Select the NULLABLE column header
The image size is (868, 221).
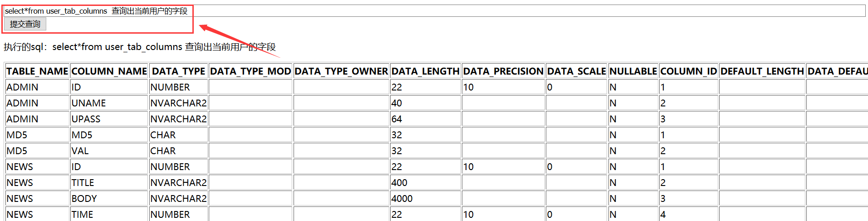(x=633, y=71)
